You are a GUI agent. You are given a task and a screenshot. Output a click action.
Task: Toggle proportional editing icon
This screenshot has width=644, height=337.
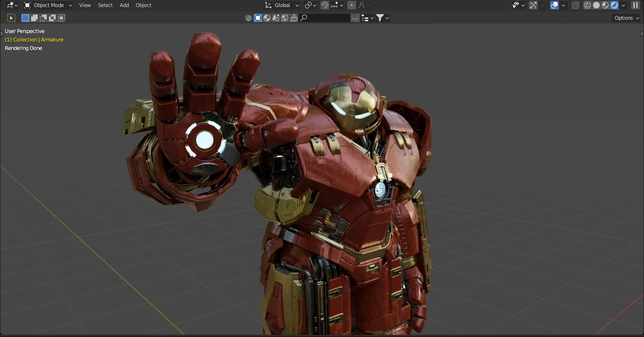pos(352,5)
